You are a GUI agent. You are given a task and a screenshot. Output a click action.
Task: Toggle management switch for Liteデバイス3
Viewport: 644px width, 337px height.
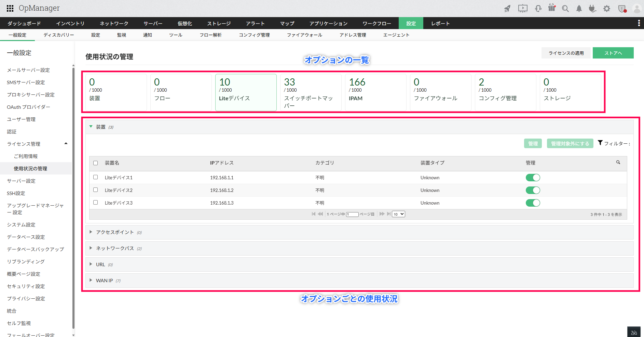[533, 203]
